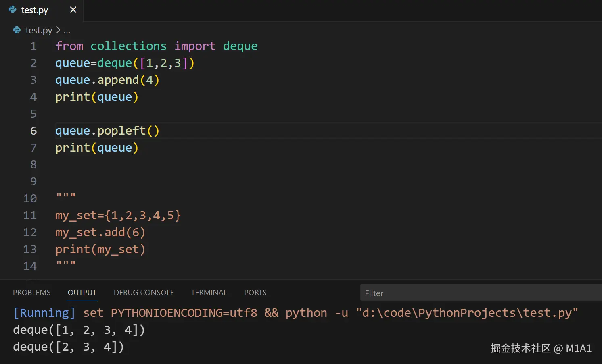Click 'print(queue)' on line 4
602x364 pixels.
click(97, 97)
